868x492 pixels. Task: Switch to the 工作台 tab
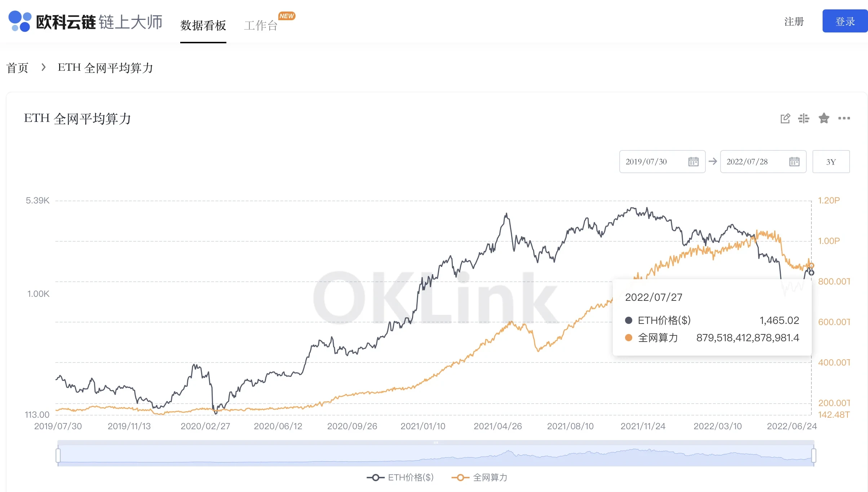(261, 25)
